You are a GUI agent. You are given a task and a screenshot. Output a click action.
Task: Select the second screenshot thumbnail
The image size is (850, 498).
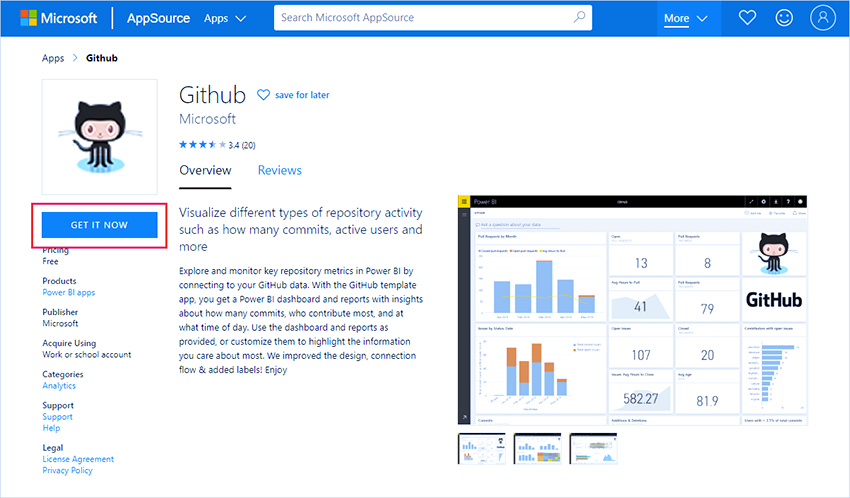tap(538, 449)
